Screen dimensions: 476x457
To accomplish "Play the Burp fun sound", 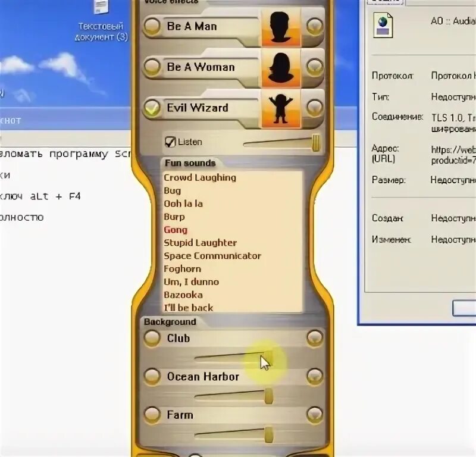I will (x=174, y=217).
